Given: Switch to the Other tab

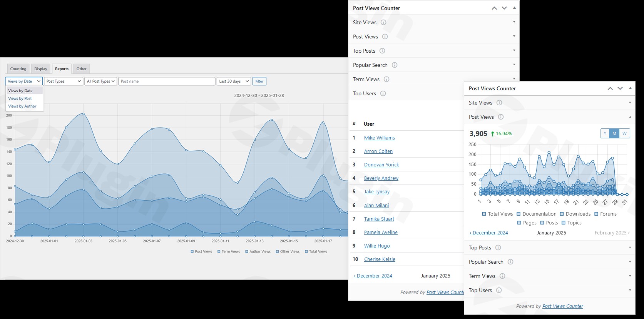Looking at the screenshot, I should coord(81,69).
